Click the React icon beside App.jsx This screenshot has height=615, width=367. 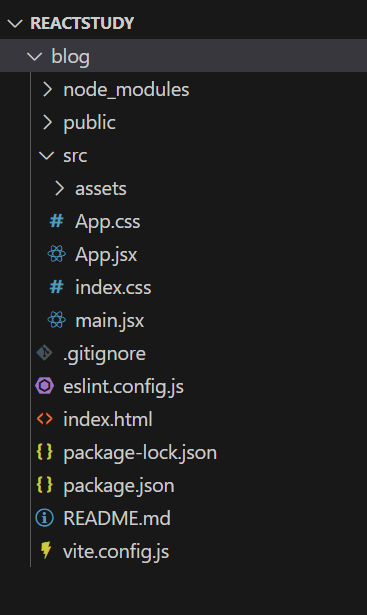coord(56,254)
